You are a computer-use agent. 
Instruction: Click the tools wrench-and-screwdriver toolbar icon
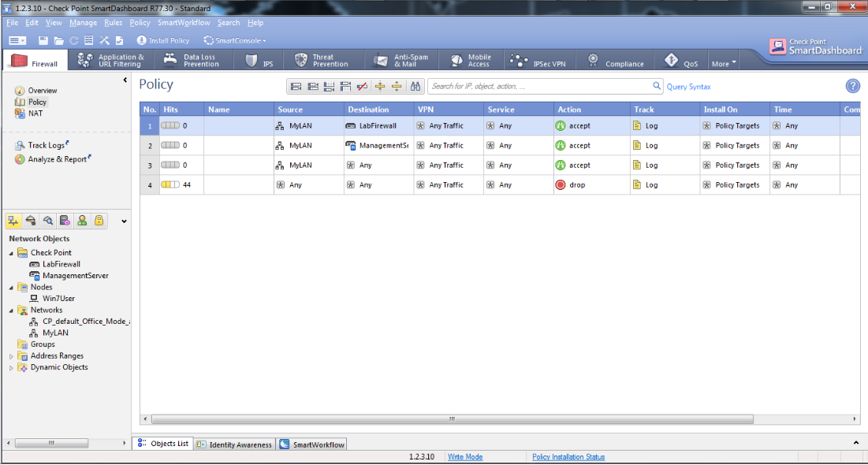pyautogui.click(x=105, y=40)
